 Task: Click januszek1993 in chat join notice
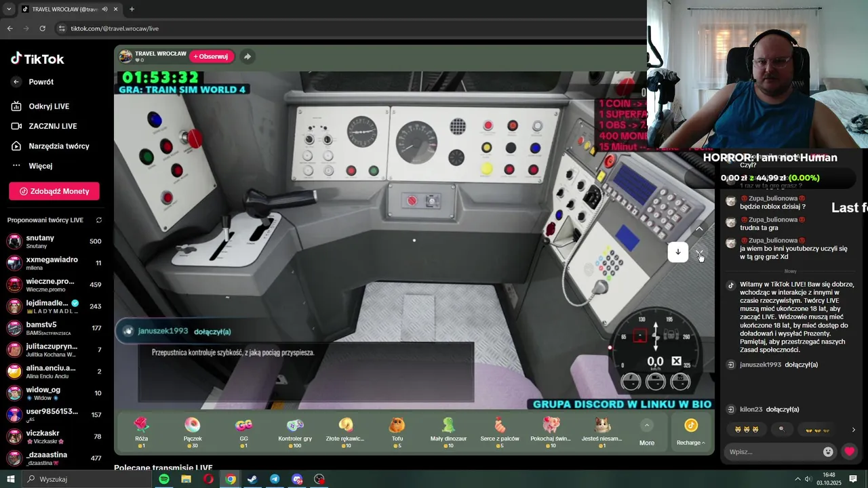click(761, 365)
